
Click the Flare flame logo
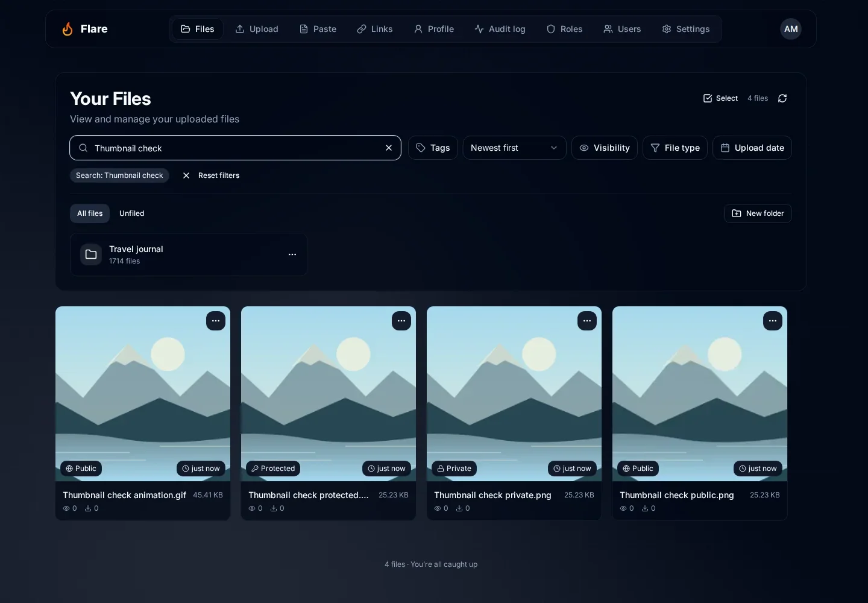(x=68, y=29)
